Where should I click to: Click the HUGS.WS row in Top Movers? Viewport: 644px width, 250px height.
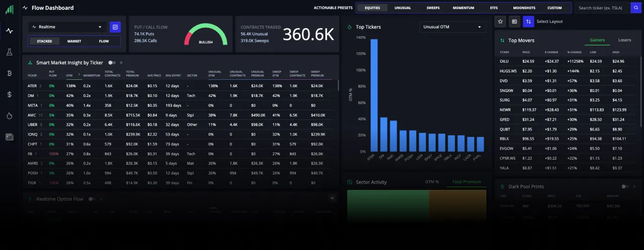click(568, 71)
